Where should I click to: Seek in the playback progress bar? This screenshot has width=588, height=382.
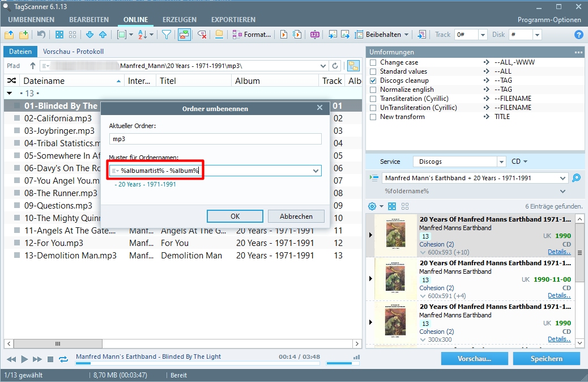(198, 363)
